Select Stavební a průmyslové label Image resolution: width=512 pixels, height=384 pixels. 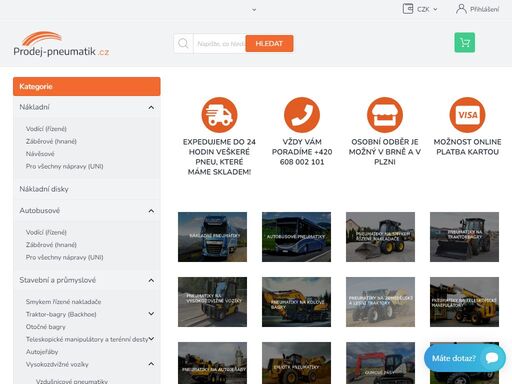click(x=58, y=280)
